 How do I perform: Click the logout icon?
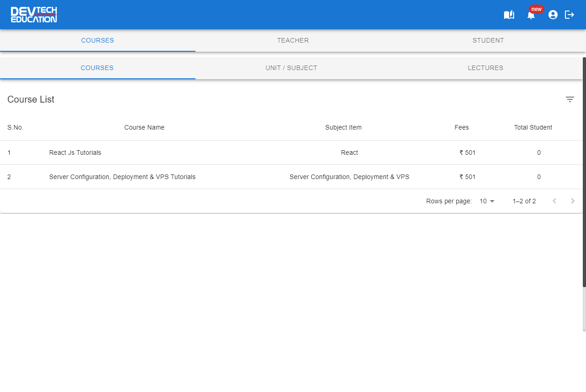570,15
